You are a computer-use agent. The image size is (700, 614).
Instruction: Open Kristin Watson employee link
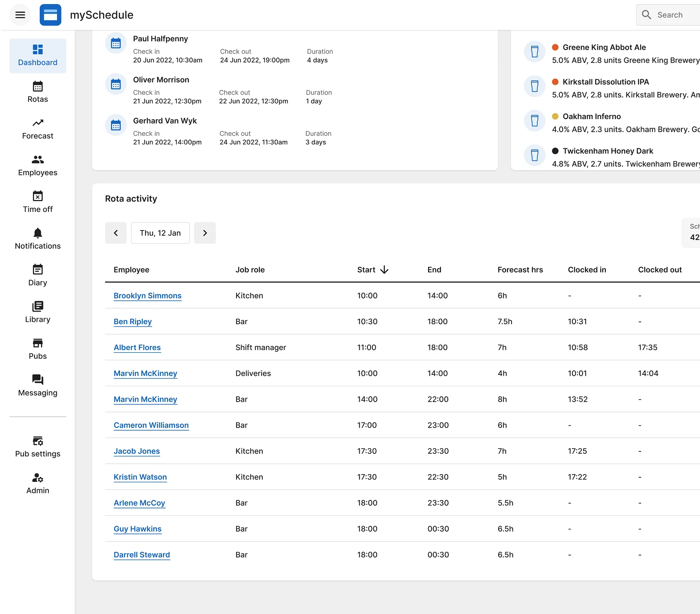click(x=140, y=477)
